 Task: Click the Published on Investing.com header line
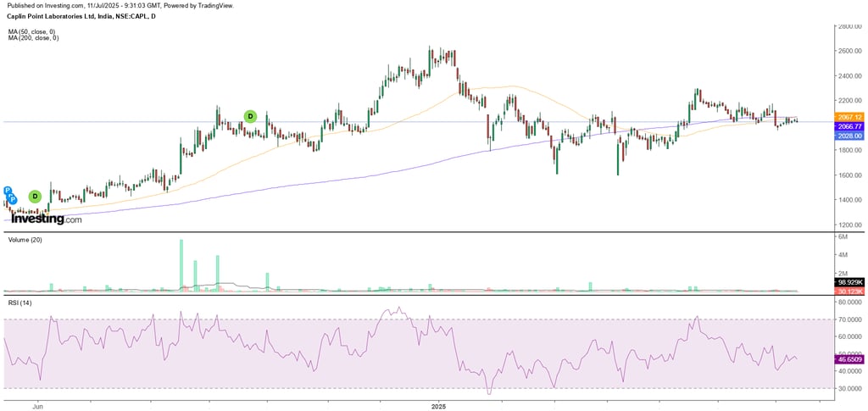coord(120,5)
